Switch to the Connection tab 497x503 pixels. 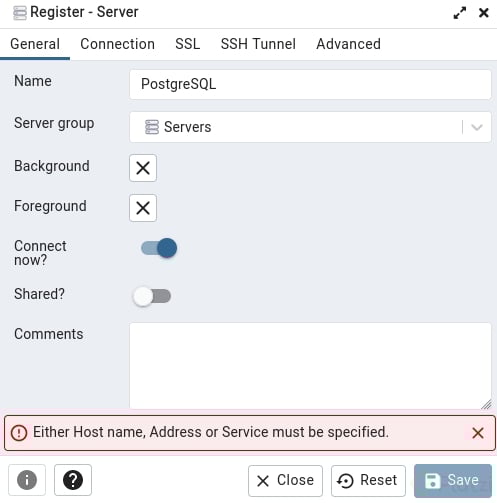[117, 44]
